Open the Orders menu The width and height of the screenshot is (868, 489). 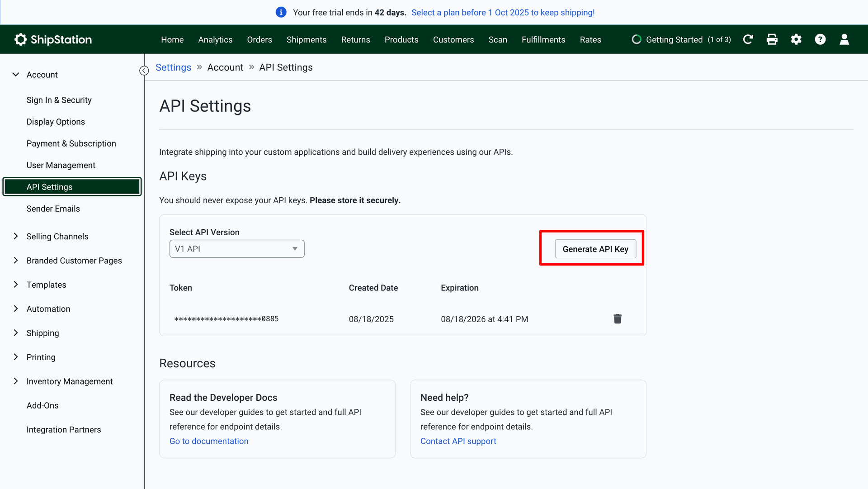pyautogui.click(x=259, y=40)
